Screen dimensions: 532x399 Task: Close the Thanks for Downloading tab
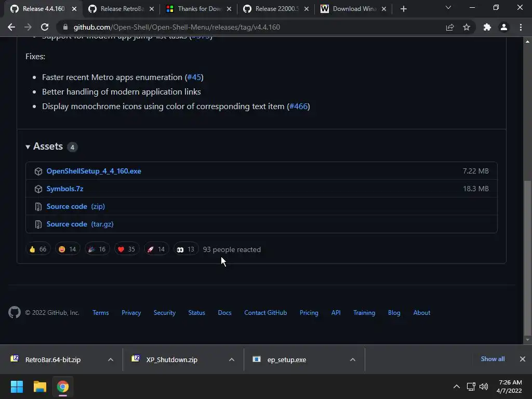pos(229,9)
